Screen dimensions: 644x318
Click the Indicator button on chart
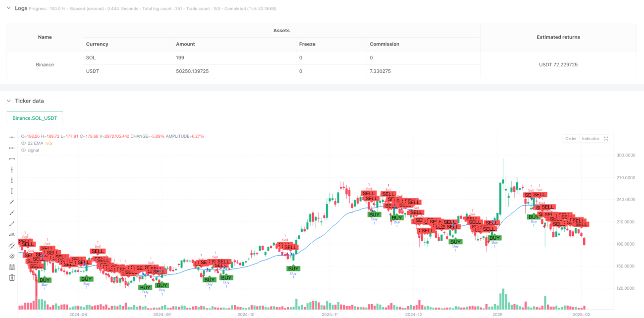pyautogui.click(x=590, y=139)
